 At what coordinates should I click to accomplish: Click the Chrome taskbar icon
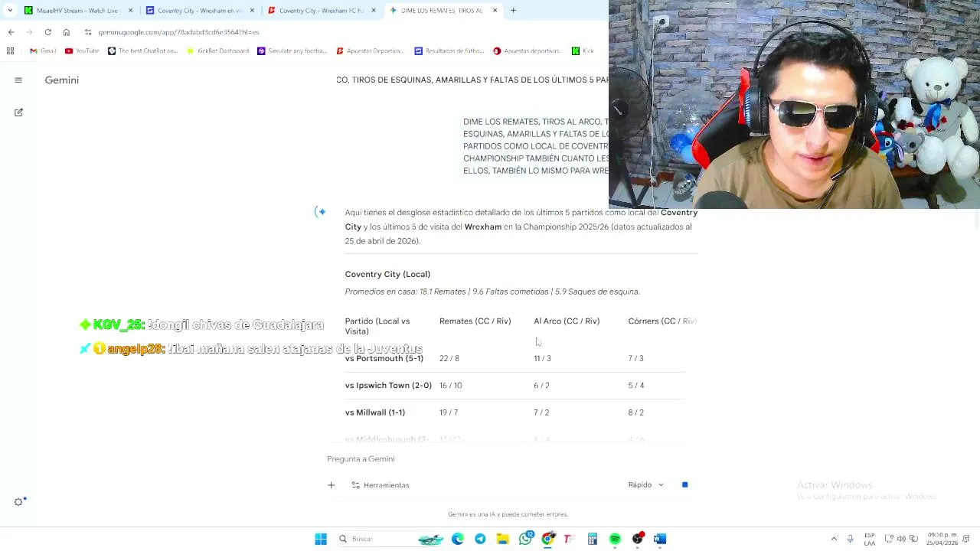pyautogui.click(x=547, y=539)
